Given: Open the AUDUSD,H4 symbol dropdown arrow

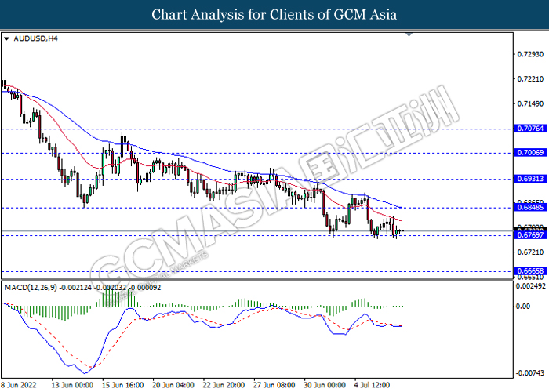Looking at the screenshot, I should [x=6, y=39].
